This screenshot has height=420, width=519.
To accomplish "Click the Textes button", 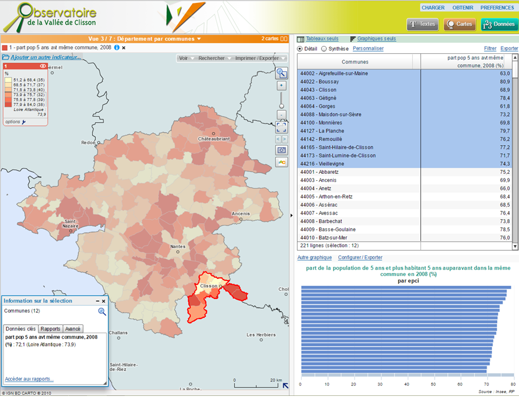I will coord(423,24).
